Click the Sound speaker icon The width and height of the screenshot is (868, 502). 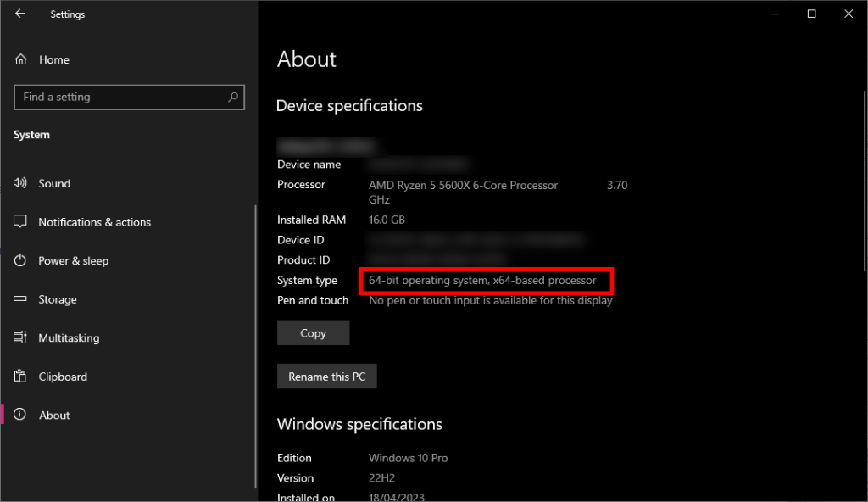point(20,183)
